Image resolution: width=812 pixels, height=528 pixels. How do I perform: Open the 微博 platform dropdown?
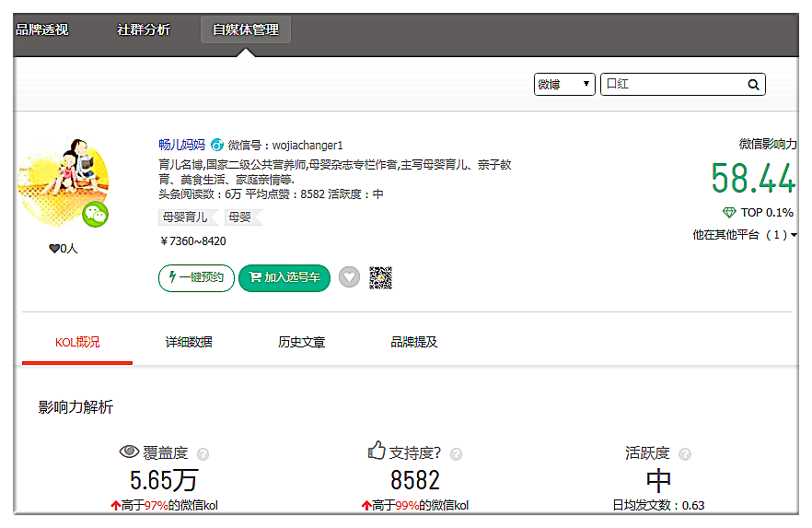coord(564,85)
